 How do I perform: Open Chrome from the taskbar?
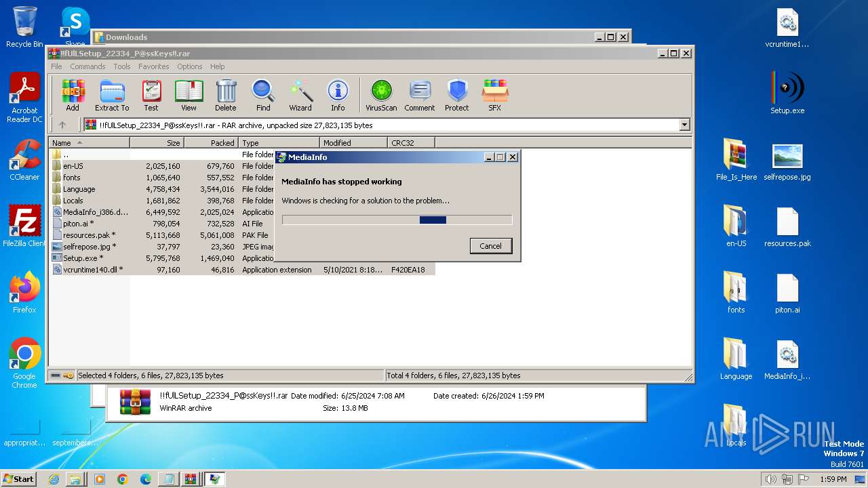[x=122, y=479]
